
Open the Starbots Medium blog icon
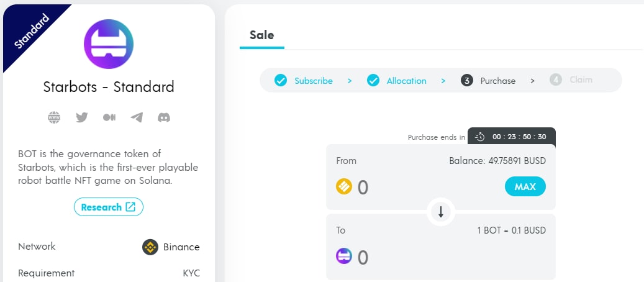pyautogui.click(x=109, y=117)
